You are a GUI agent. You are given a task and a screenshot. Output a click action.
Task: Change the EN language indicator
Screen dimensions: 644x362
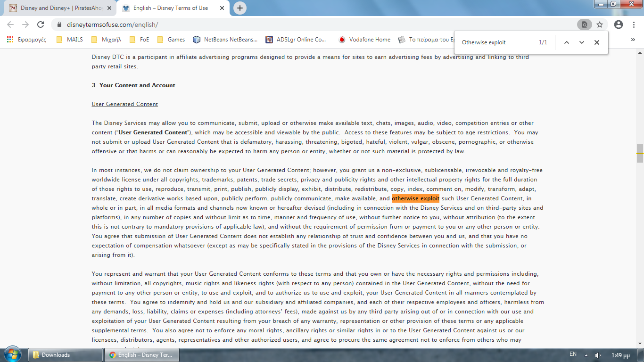(573, 354)
